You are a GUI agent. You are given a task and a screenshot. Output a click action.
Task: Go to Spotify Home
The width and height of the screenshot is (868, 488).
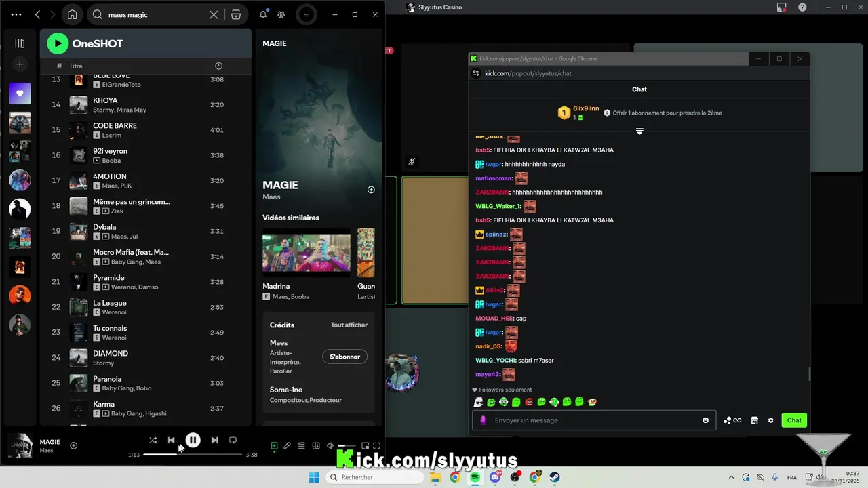73,14
